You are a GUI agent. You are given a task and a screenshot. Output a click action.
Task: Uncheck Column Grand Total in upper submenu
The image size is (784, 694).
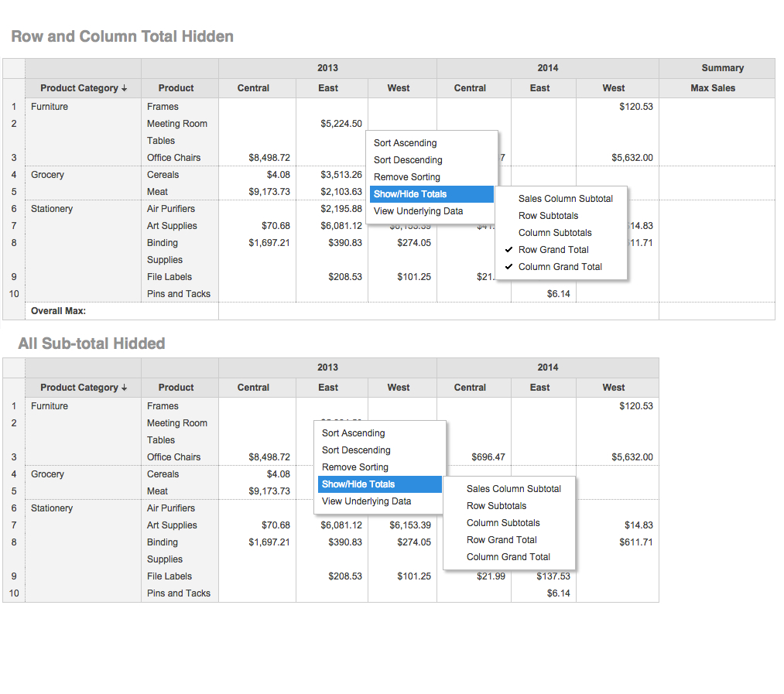(560, 267)
